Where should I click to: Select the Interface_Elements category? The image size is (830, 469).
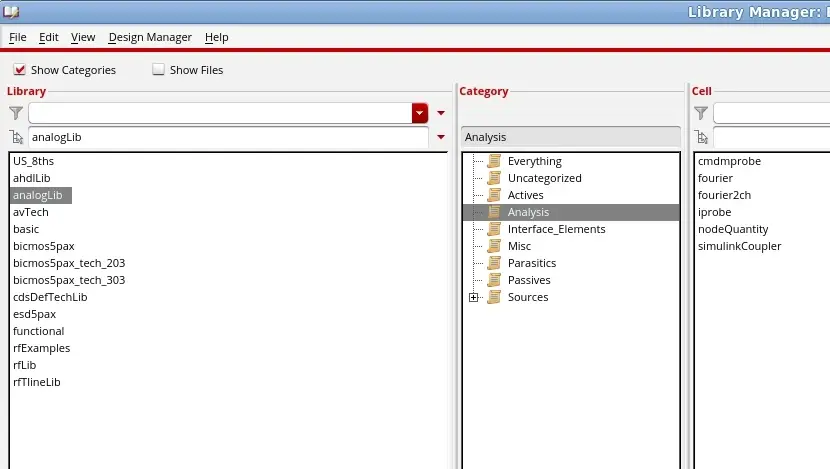[x=556, y=229]
